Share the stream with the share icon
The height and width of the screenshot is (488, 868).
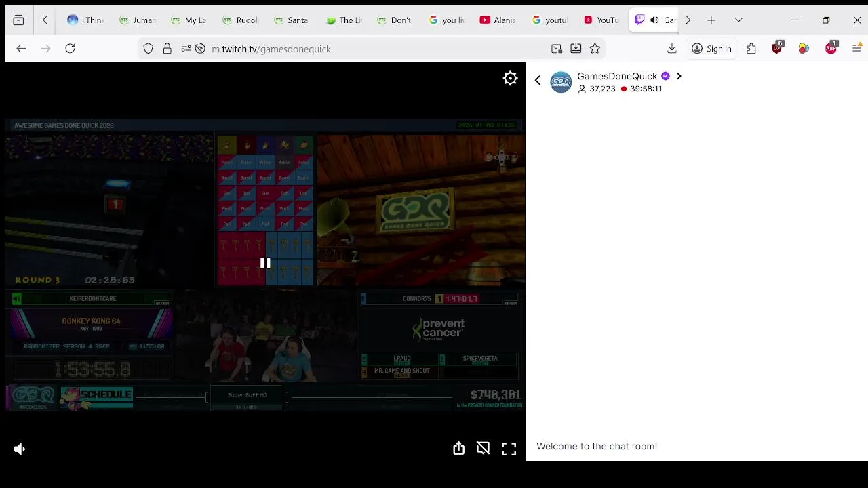click(459, 449)
